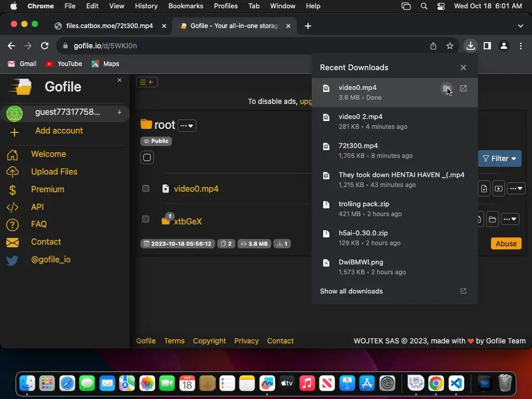Open the Chrome profile icon
The image size is (532, 399).
pos(504,46)
